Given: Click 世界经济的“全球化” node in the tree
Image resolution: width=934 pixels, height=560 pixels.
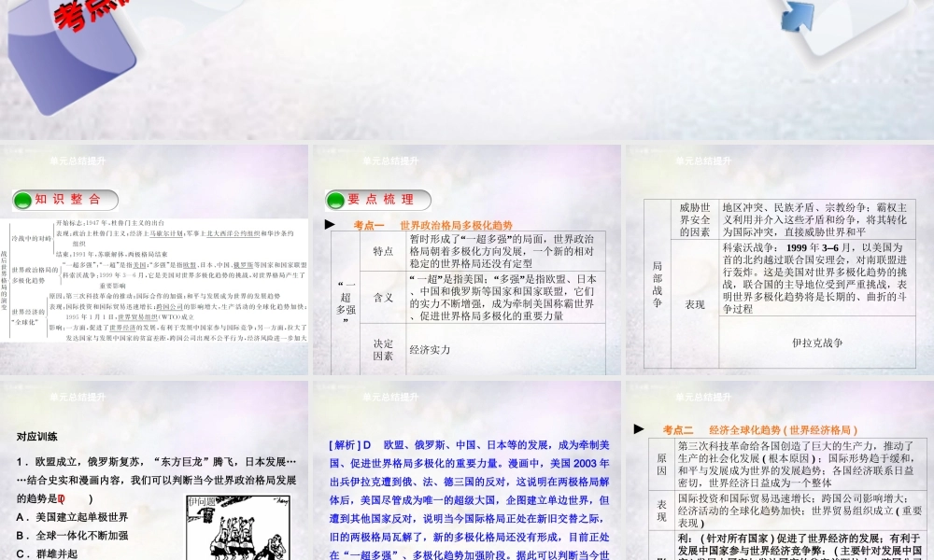Looking at the screenshot, I should (28, 316).
